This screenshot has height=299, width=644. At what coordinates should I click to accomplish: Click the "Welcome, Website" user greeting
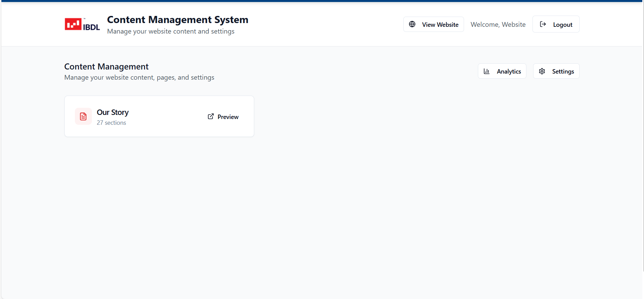pyautogui.click(x=498, y=24)
